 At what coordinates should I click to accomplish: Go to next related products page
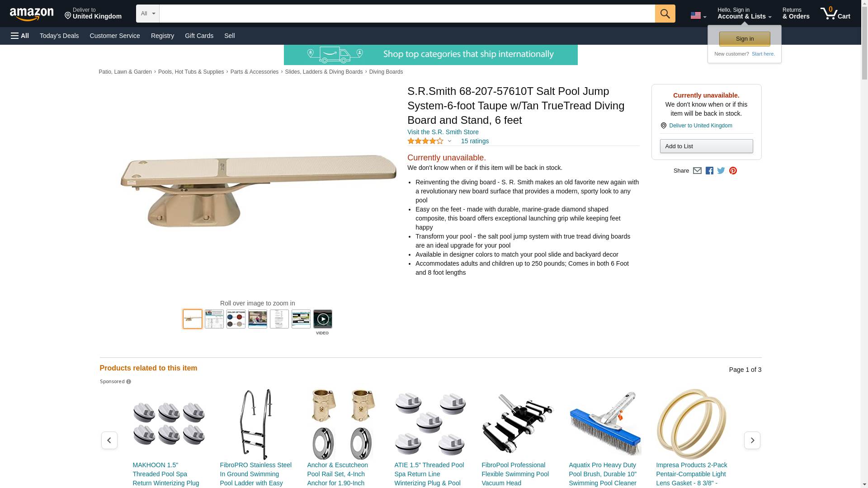tap(752, 440)
